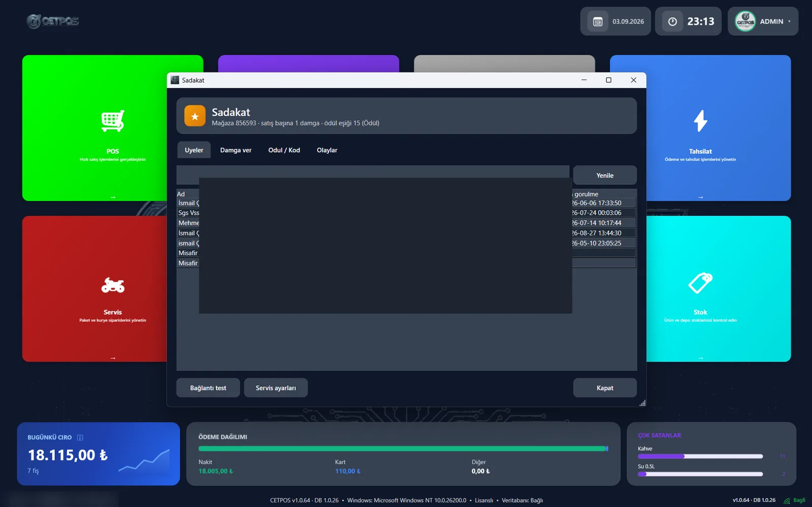Close the dialog with Kapat

(x=605, y=388)
